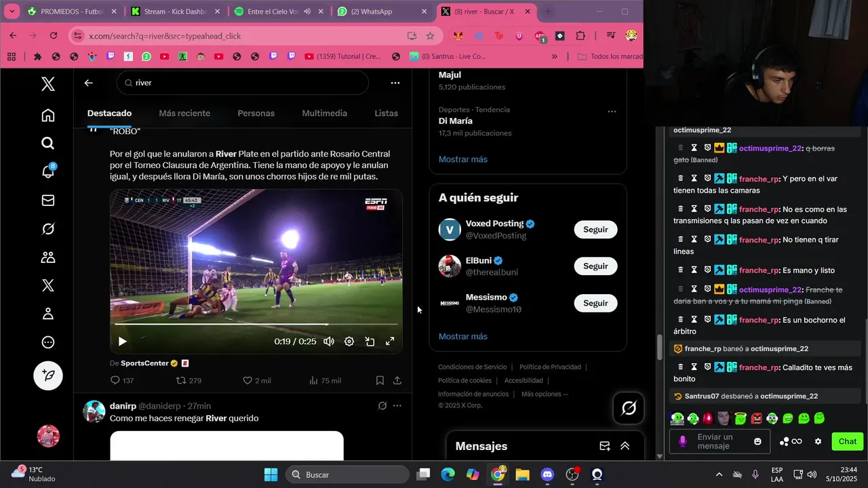Compose new message in Mensajes drawer
Screen dimensions: 868x488
click(605, 446)
